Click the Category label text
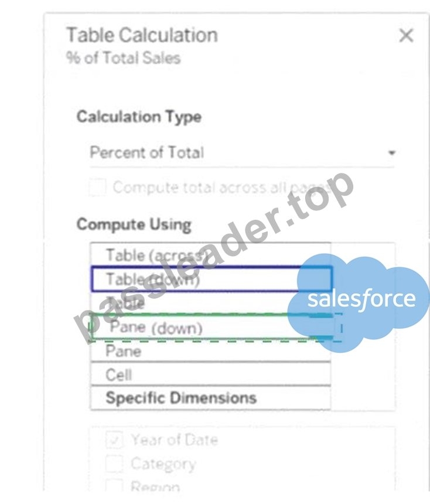The width and height of the screenshot is (430, 504). click(163, 464)
